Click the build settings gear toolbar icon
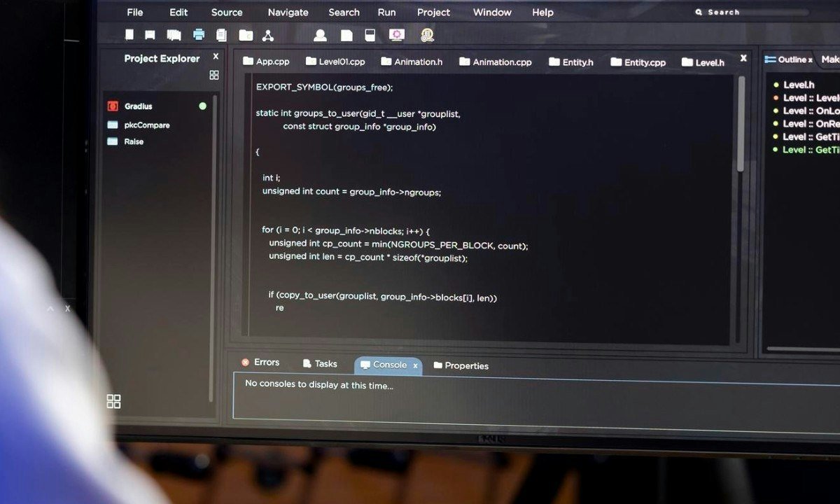This screenshot has height=504, width=840. click(x=397, y=34)
